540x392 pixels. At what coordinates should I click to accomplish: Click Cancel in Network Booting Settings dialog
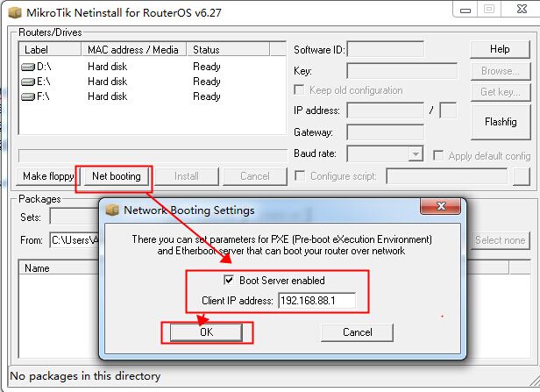(x=357, y=332)
